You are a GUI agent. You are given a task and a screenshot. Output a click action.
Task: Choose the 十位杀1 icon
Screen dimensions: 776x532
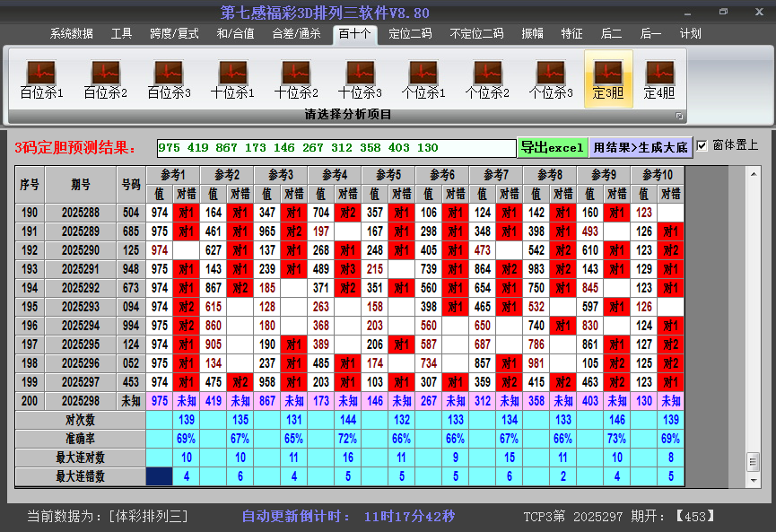tap(232, 79)
